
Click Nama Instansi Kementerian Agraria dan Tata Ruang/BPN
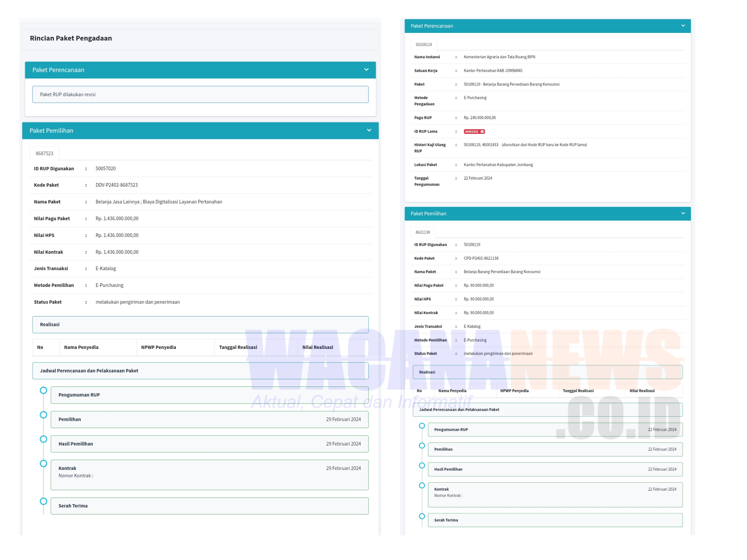click(499, 57)
